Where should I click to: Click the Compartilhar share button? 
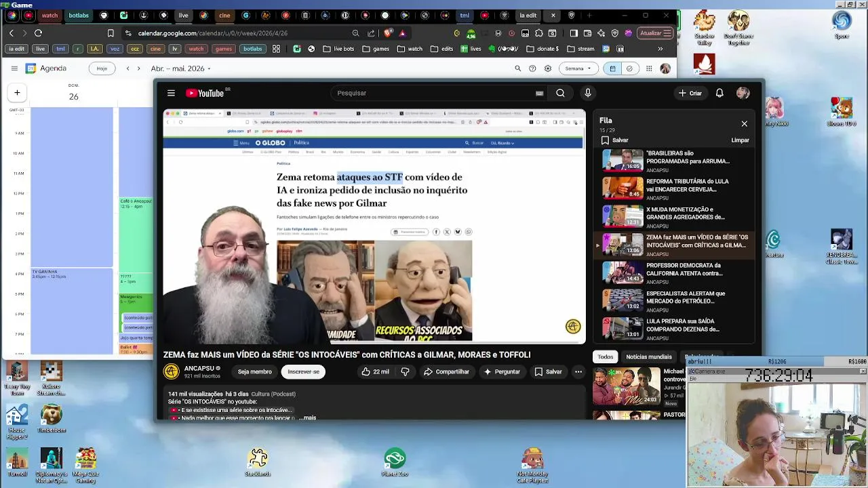point(446,371)
